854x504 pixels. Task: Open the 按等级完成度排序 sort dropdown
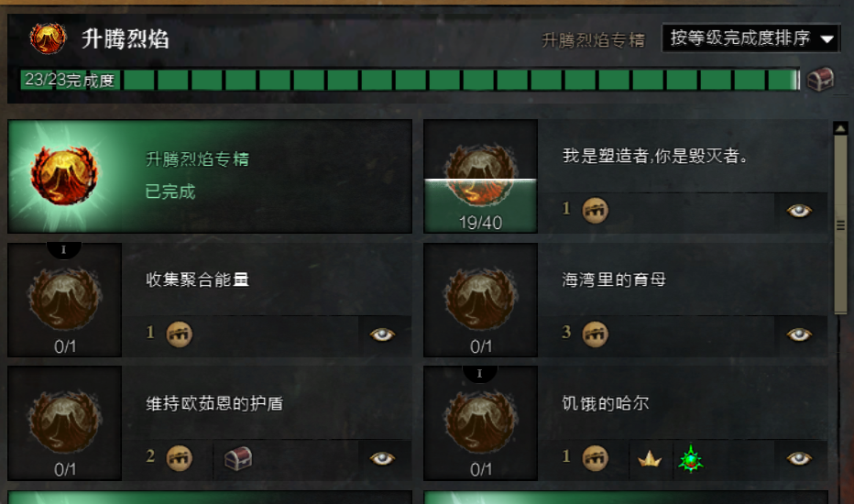point(750,38)
